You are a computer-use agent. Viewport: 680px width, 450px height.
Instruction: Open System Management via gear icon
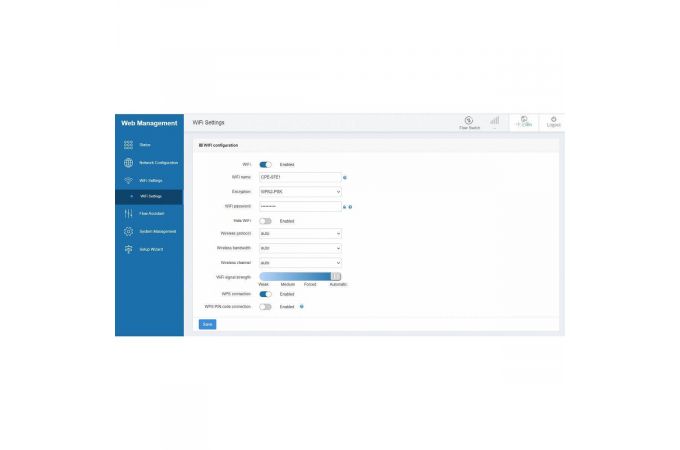128,231
